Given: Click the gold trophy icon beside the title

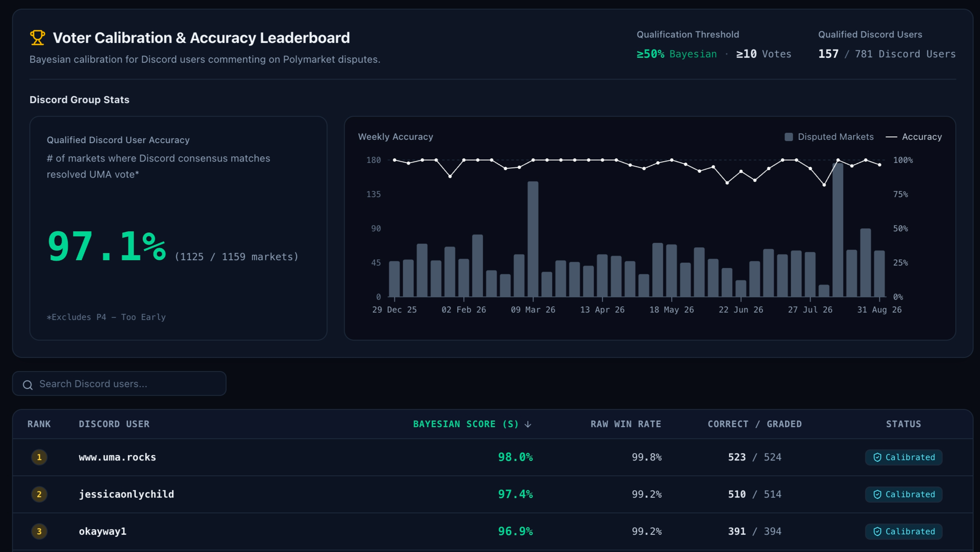Looking at the screenshot, I should tap(38, 38).
